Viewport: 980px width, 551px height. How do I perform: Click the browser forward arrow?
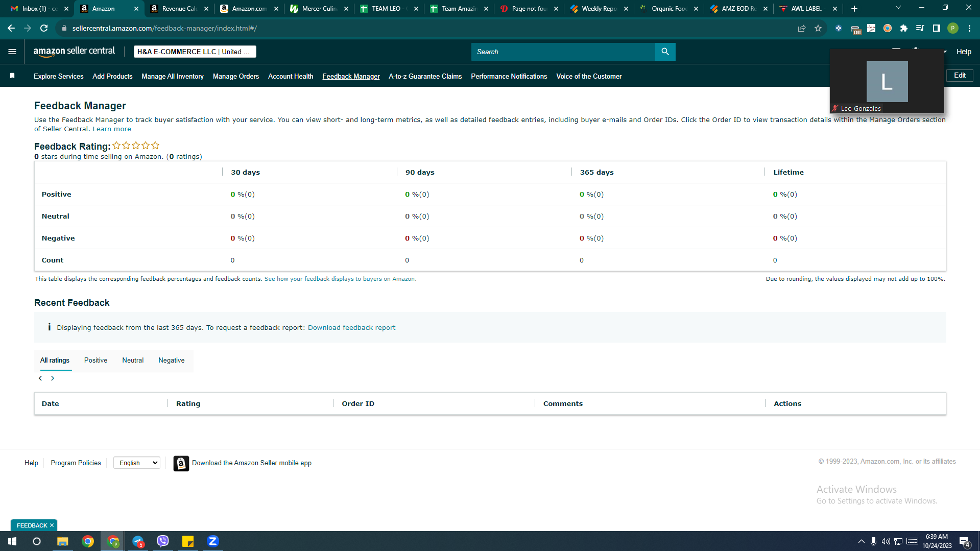pyautogui.click(x=28, y=28)
